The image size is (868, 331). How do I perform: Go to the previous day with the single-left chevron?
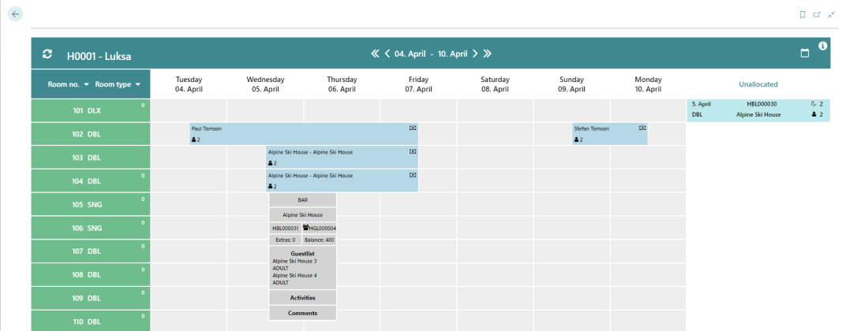point(387,54)
